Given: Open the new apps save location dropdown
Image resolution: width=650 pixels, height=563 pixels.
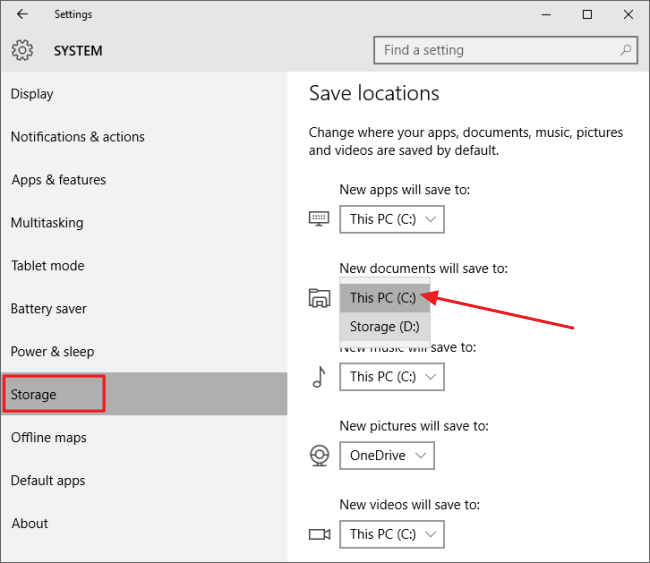Looking at the screenshot, I should click(391, 219).
